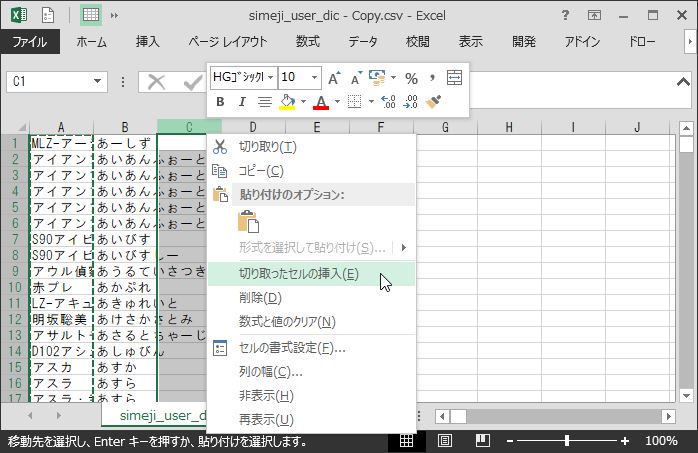Open the 開発 ribbon tab
698x453 pixels.
pos(524,42)
